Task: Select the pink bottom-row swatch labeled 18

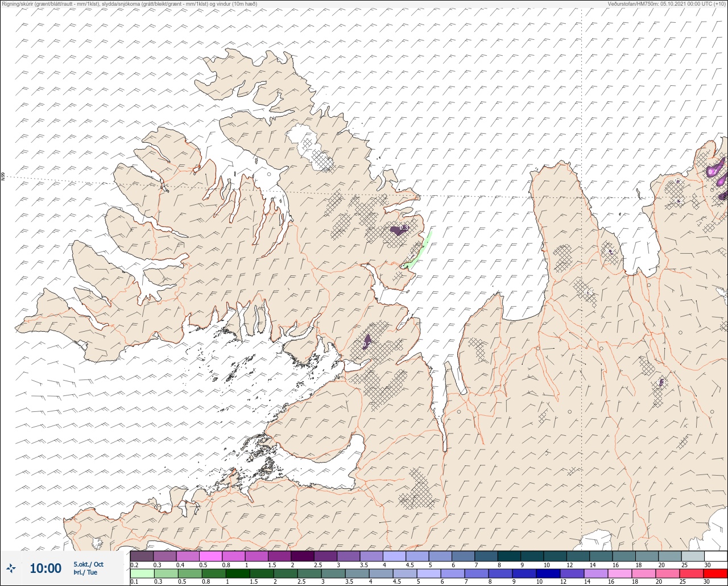Action: pos(643,573)
